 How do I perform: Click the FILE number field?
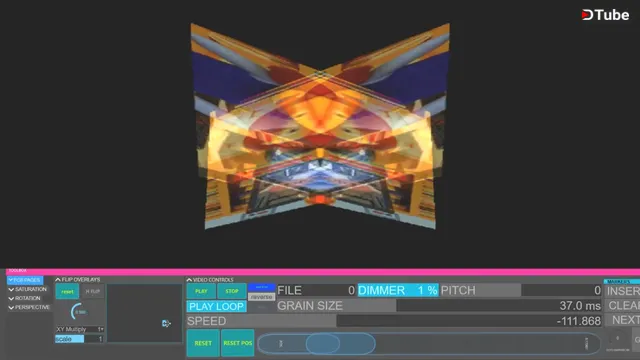(x=316, y=290)
